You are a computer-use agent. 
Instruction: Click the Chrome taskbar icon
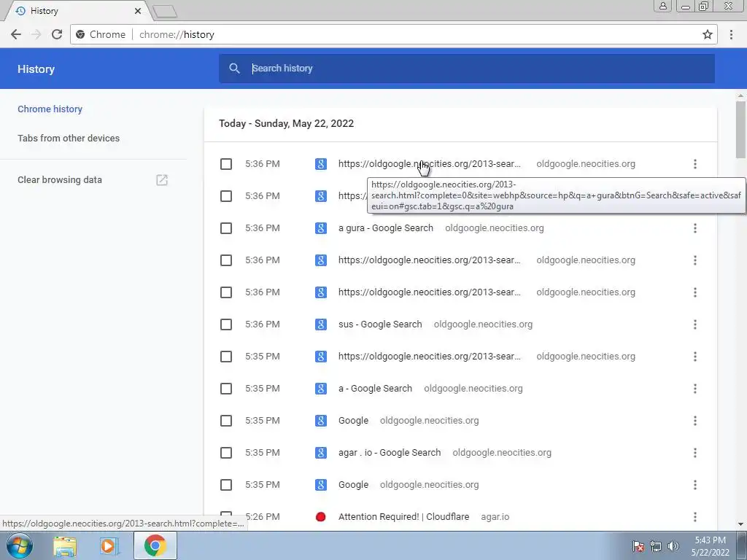155,545
